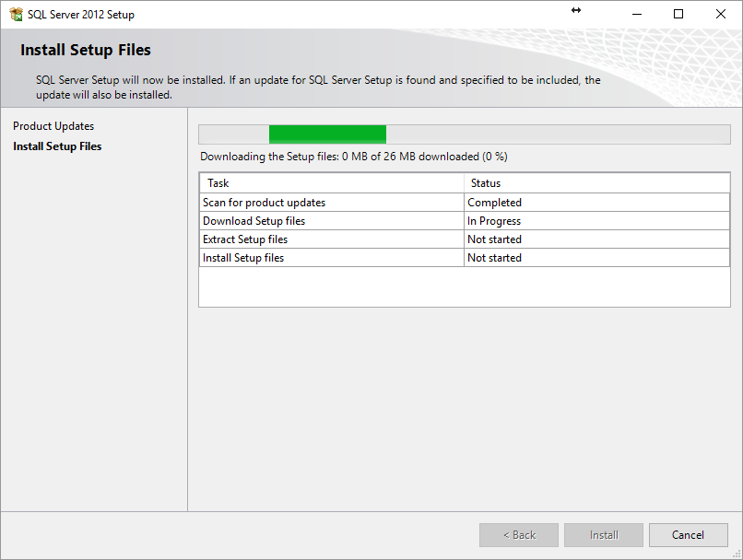The width and height of the screenshot is (743, 560).
Task: Click the Status column header
Action: click(597, 183)
